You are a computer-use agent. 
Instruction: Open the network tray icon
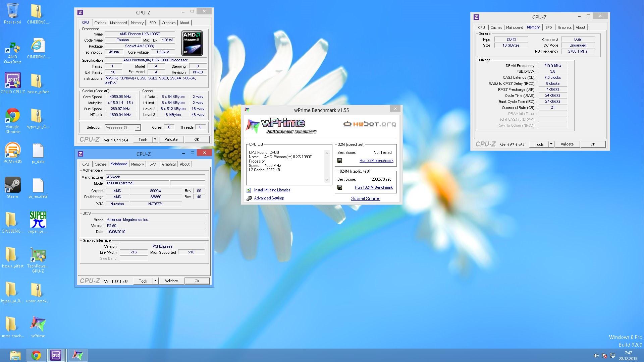pyautogui.click(x=612, y=356)
